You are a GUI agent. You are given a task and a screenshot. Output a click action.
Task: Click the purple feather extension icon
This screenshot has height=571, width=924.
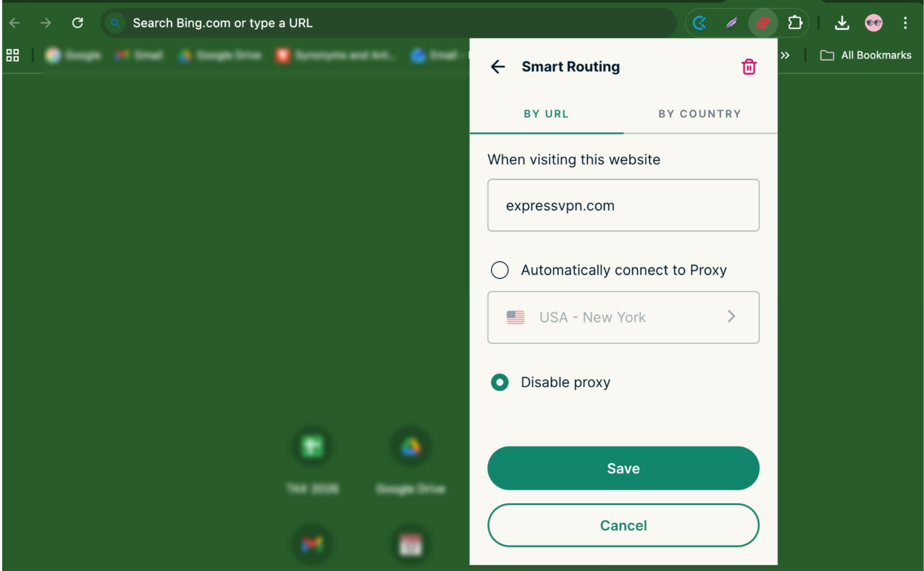pos(731,23)
